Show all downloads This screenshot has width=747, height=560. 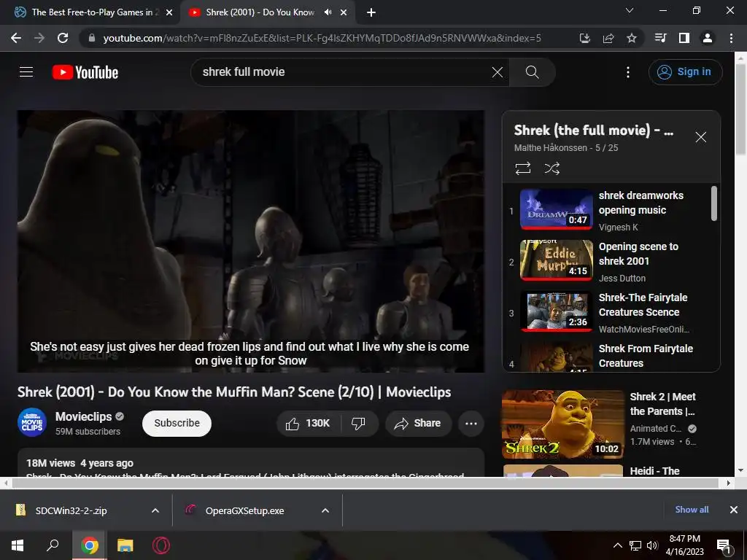point(692,510)
